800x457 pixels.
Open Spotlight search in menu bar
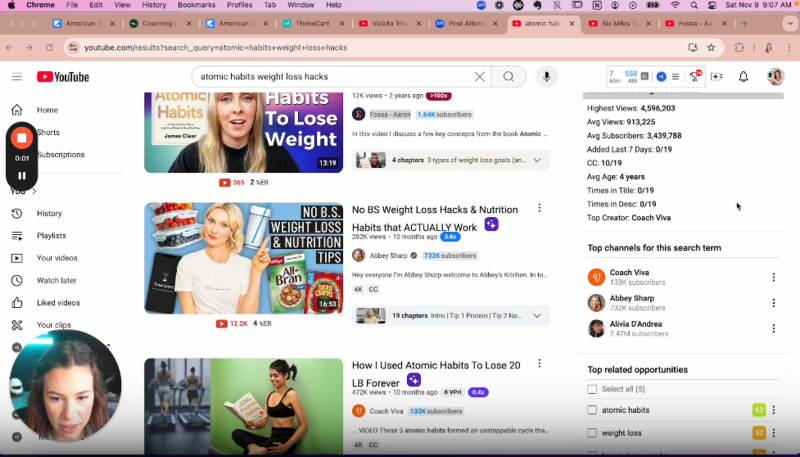(x=694, y=5)
